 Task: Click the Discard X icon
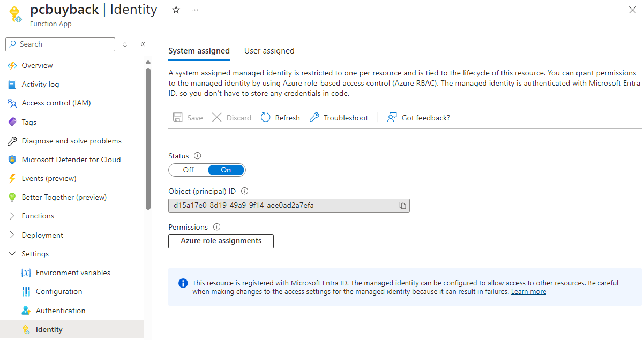click(217, 117)
